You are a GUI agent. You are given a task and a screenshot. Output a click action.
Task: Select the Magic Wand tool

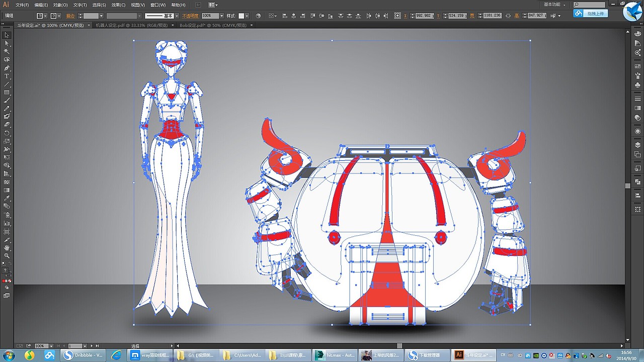point(7,51)
